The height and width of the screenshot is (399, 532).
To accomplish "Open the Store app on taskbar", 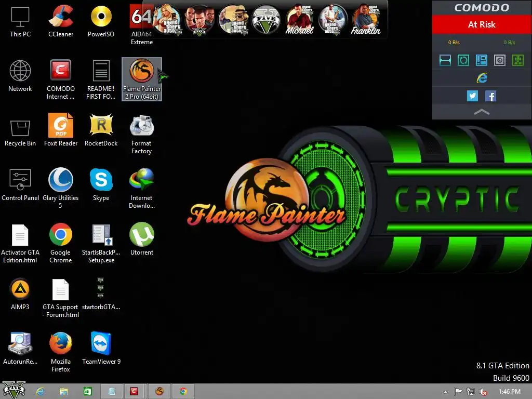I will [87, 392].
